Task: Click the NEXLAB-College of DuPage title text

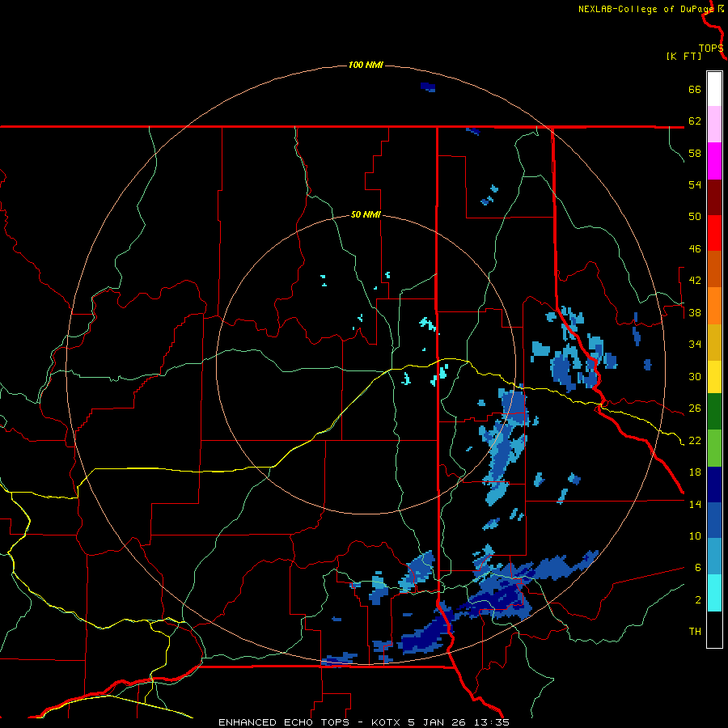Action: [x=645, y=9]
